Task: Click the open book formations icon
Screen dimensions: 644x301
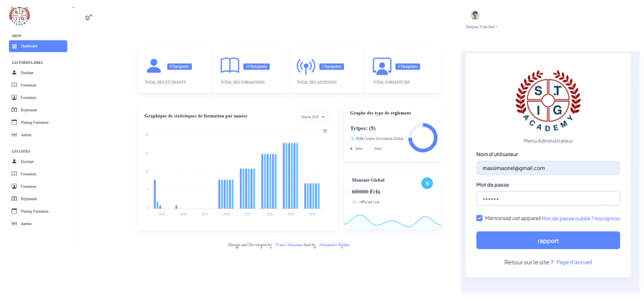Action: tap(230, 66)
